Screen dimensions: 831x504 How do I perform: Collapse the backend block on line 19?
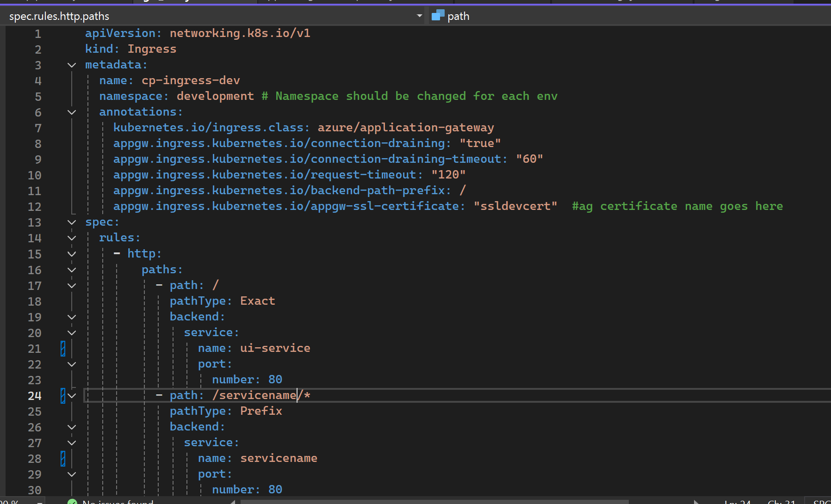coord(72,317)
